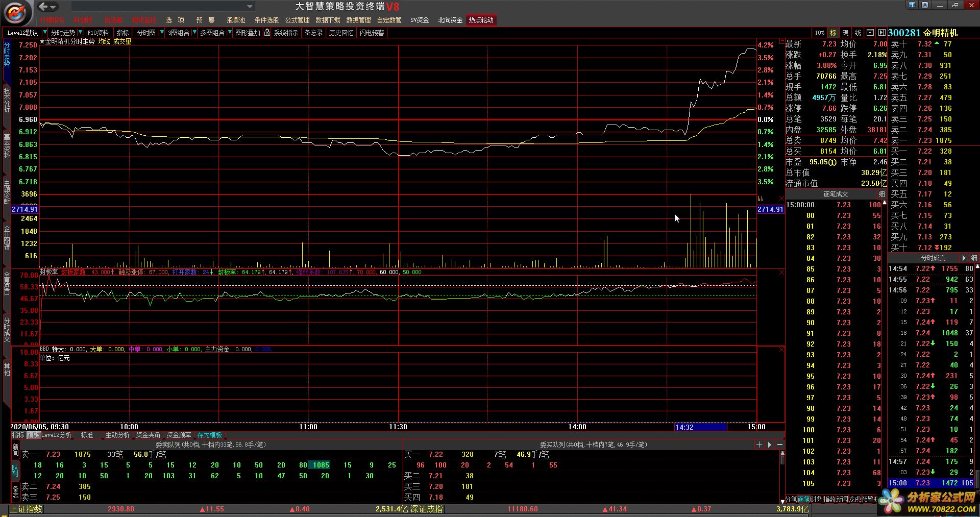This screenshot has height=517, width=980.
Task: Click the 系统指示 button
Action: click(x=286, y=33)
